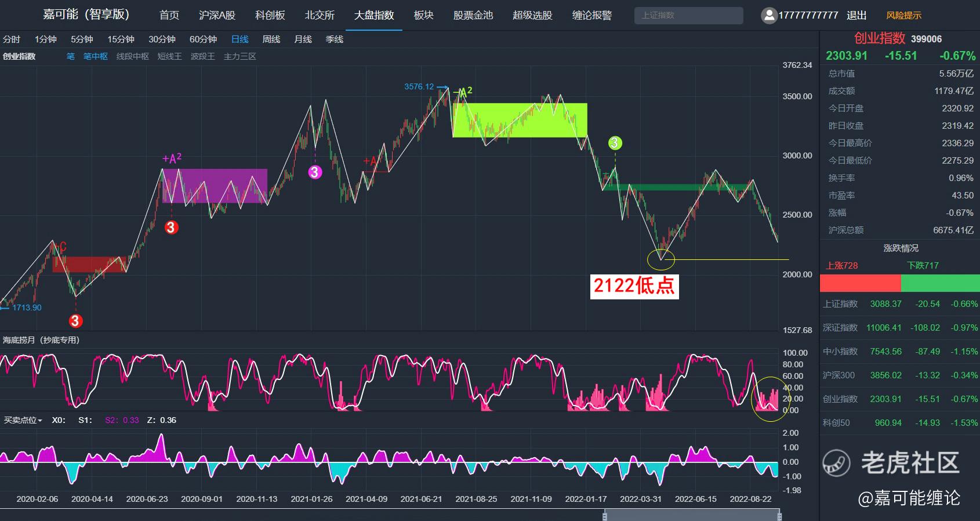This screenshot has width=980, height=521.
Task: Select the 科创50 row
Action: [900, 423]
